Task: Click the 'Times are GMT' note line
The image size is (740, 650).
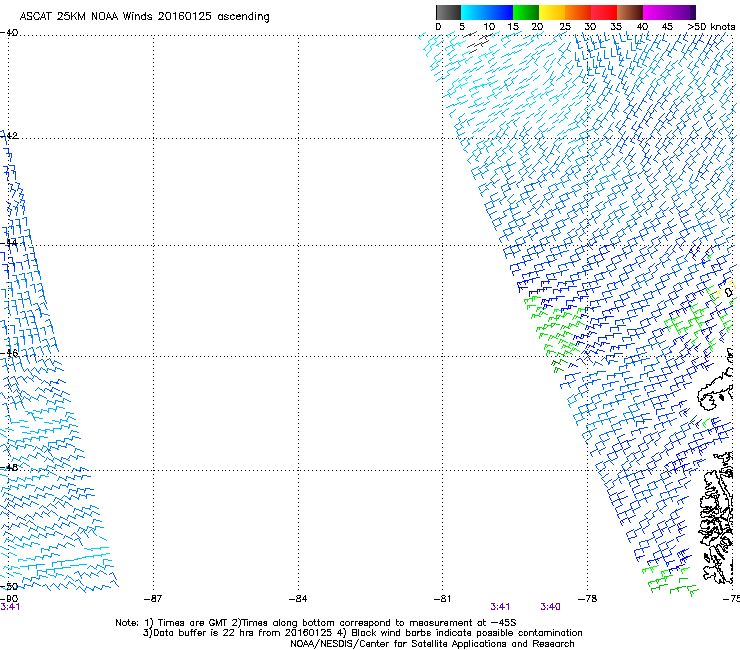Action: pos(316,623)
